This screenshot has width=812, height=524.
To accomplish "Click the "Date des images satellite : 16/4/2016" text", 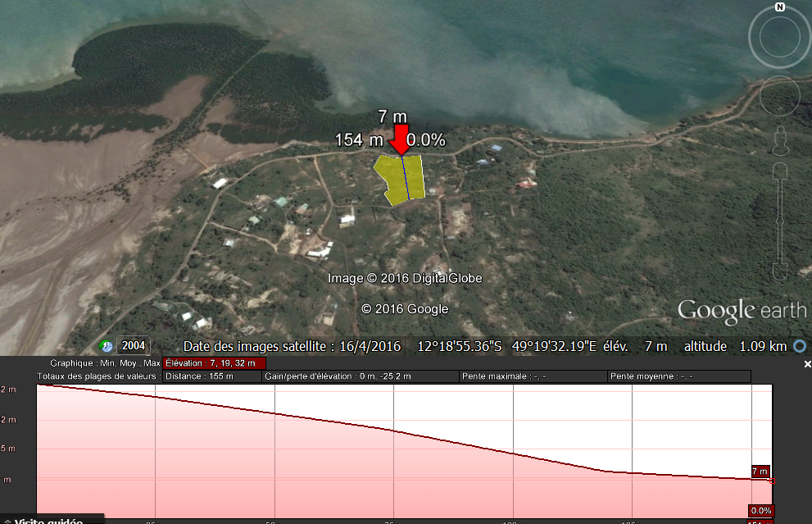I will point(292,346).
